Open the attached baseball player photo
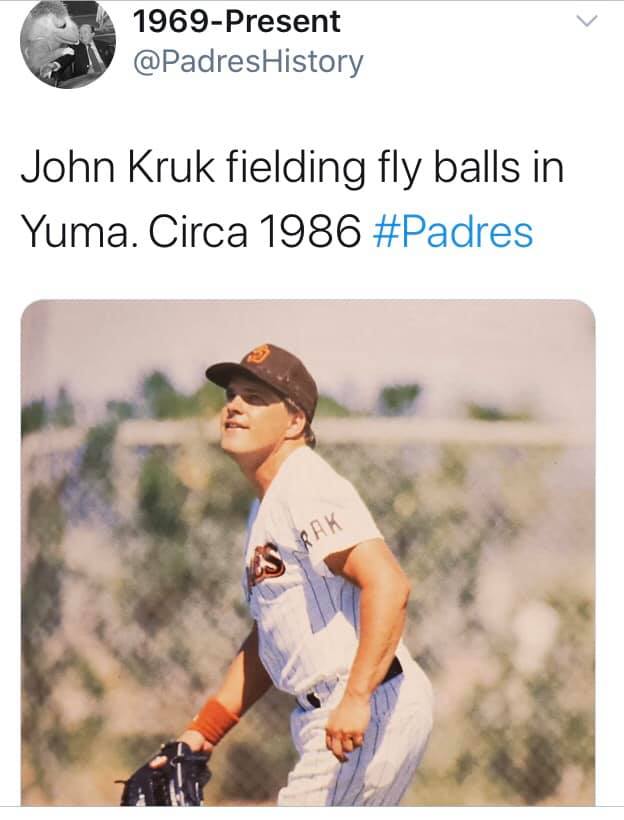624x820 pixels. (308, 552)
